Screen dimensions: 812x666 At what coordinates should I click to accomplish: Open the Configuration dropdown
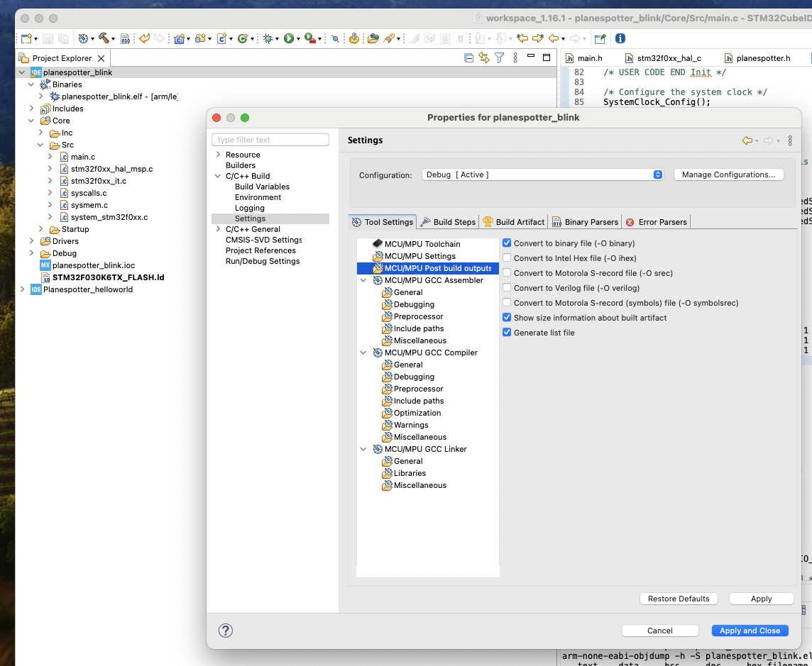point(542,174)
